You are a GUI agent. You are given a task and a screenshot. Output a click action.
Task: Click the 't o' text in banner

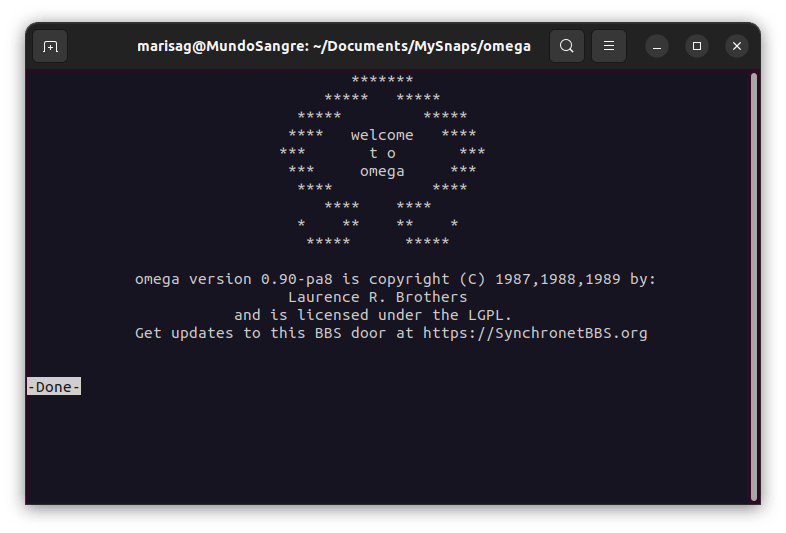tap(382, 153)
